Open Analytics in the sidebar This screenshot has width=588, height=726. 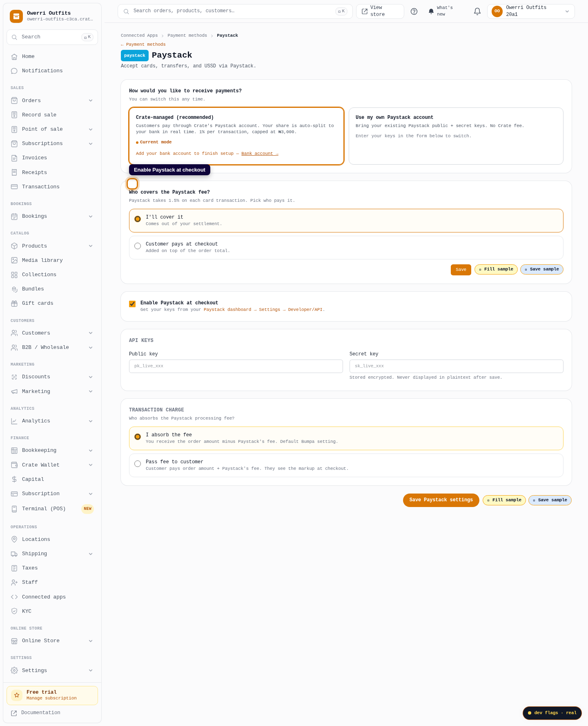52,421
